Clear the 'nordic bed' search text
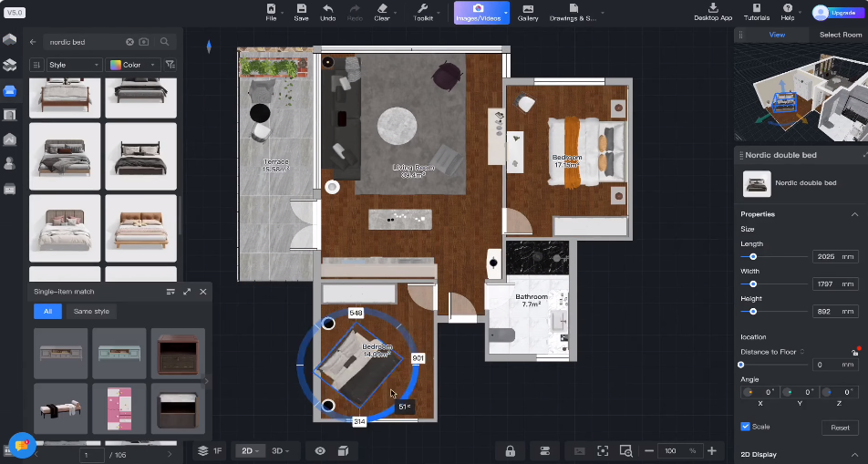The width and height of the screenshot is (868, 464). (x=129, y=42)
